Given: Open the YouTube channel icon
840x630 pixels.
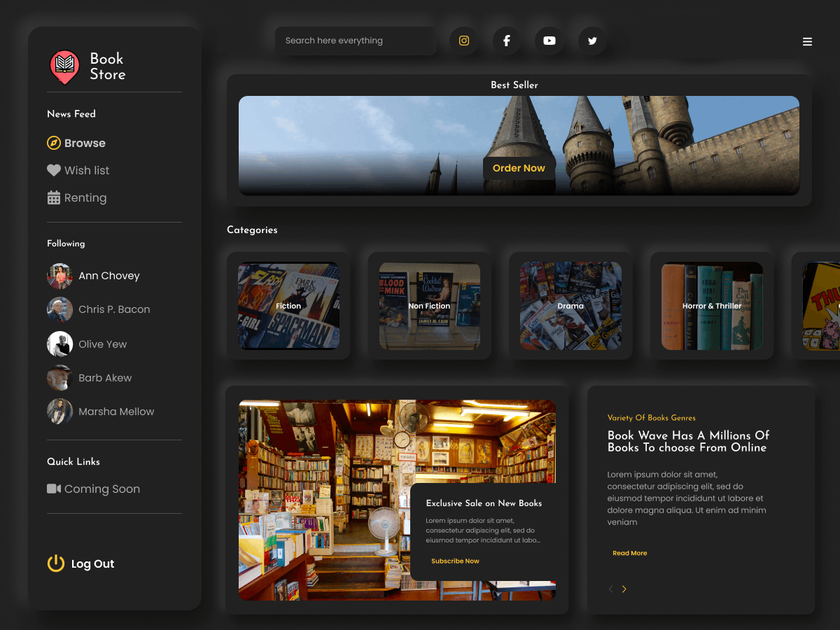Looking at the screenshot, I should 549,41.
